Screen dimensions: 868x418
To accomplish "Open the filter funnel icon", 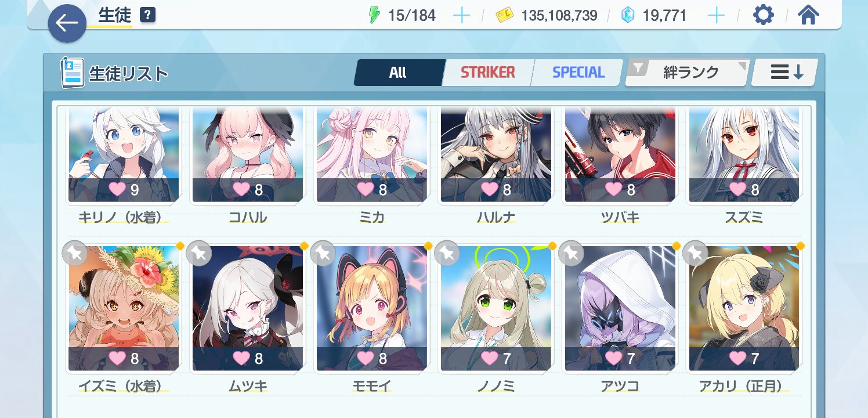I will click(638, 70).
